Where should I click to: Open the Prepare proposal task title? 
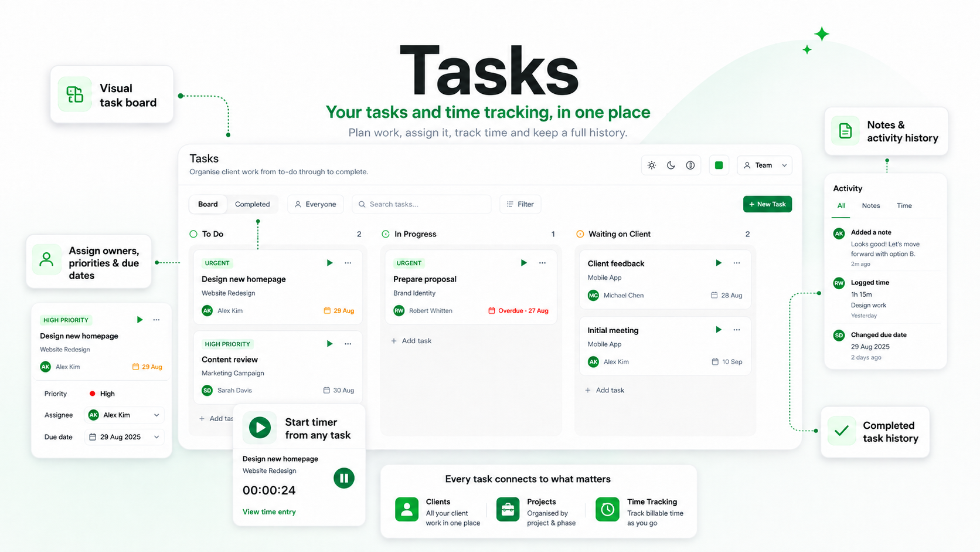pyautogui.click(x=425, y=279)
